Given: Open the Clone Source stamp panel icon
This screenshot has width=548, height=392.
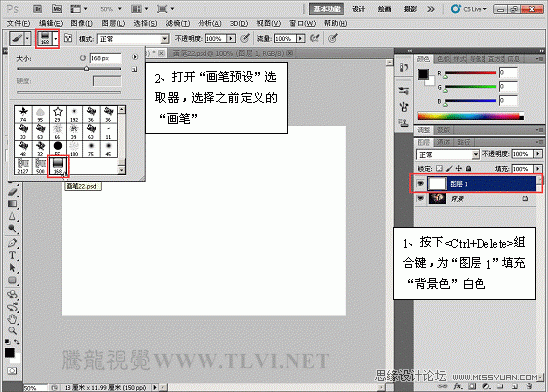Looking at the screenshot, I should [x=404, y=123].
